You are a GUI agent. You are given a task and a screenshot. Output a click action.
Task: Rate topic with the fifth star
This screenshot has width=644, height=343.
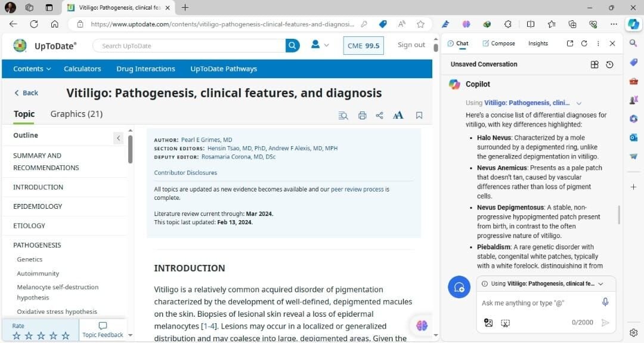click(x=66, y=336)
